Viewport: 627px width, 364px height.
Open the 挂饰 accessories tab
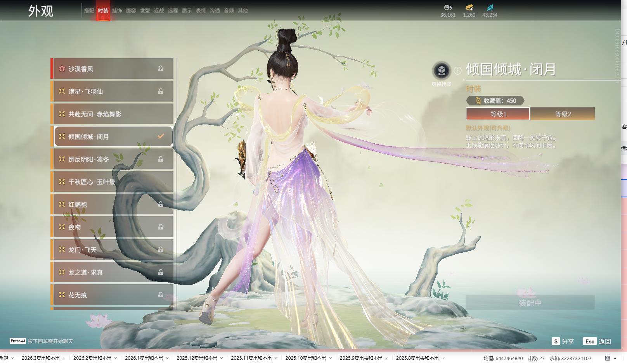click(117, 11)
